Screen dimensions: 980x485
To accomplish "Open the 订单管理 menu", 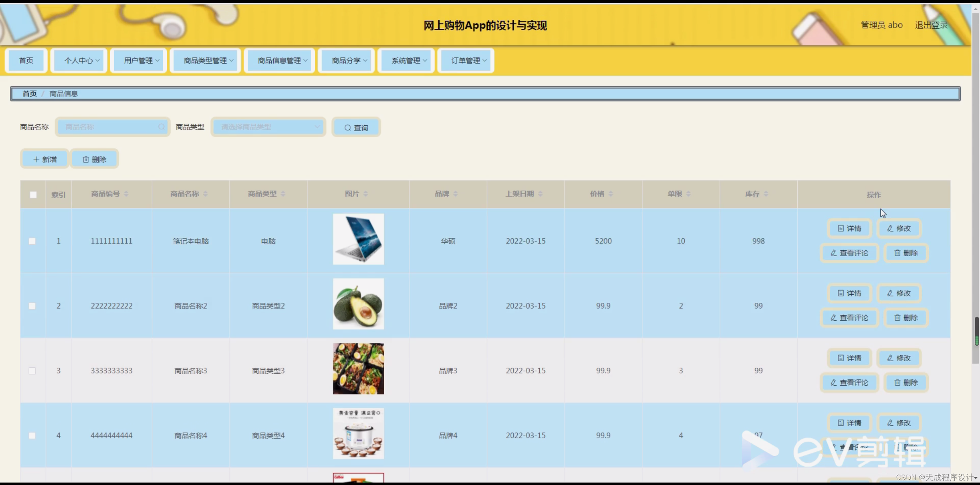I will tap(465, 60).
